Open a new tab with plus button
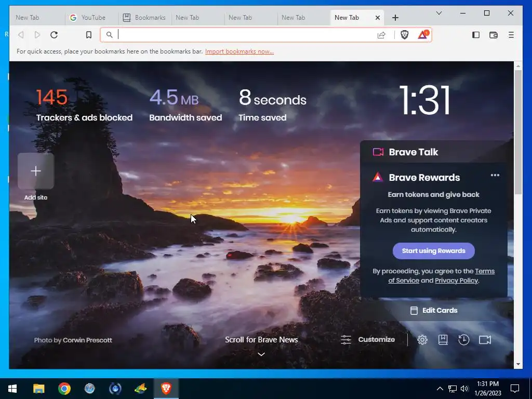This screenshot has width=532, height=399. [x=395, y=18]
